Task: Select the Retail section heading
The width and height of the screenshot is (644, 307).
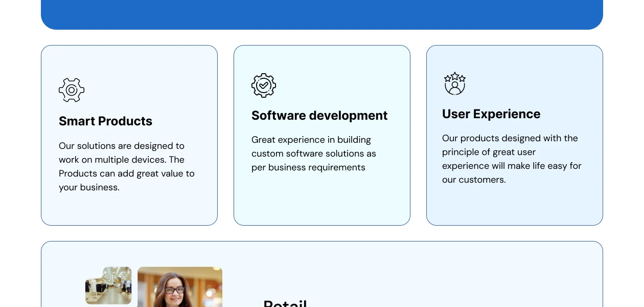Action: pyautogui.click(x=285, y=304)
